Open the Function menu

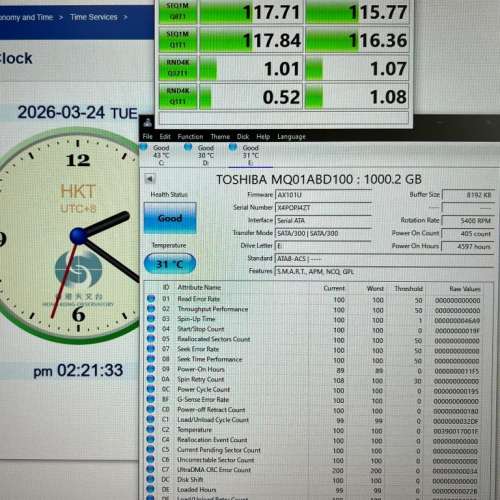tap(190, 137)
